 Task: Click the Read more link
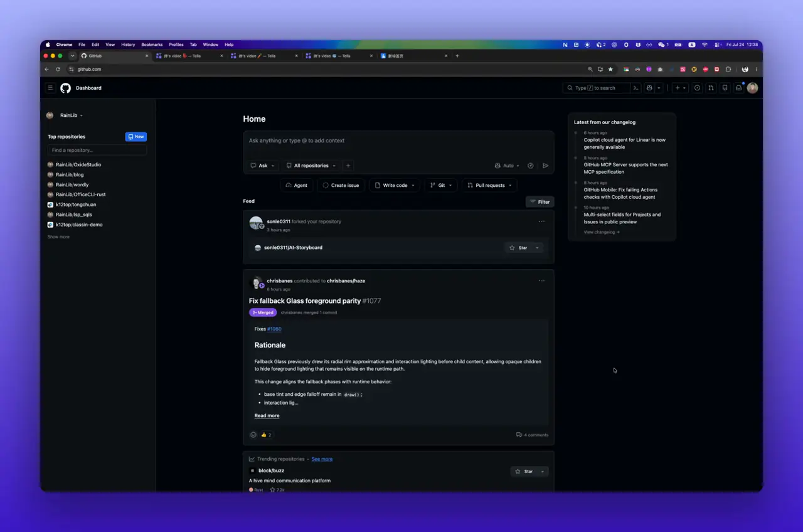[267, 416]
